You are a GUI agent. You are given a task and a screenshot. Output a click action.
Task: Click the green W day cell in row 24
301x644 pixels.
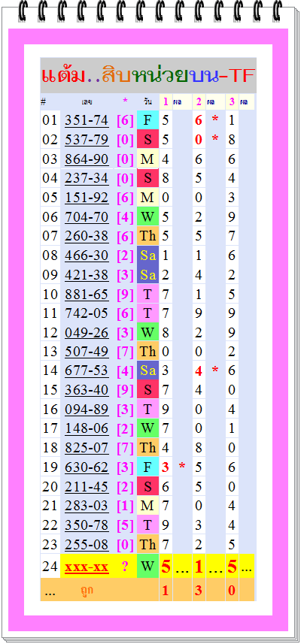[x=147, y=567]
